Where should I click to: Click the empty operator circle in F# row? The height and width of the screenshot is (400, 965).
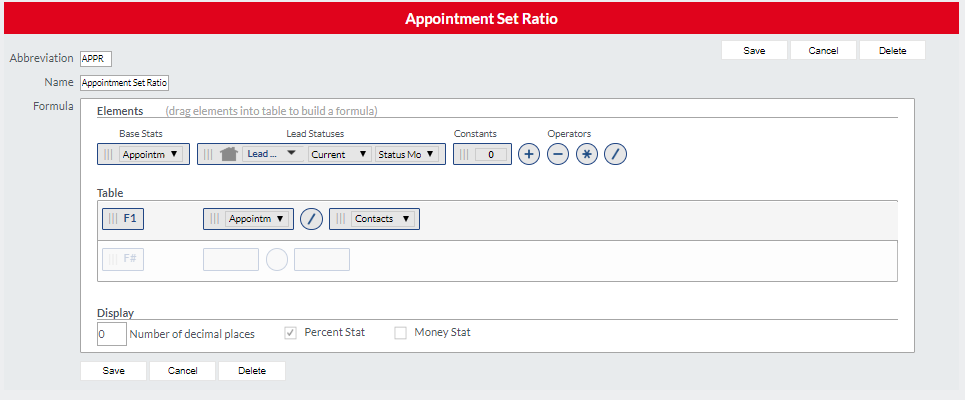(277, 259)
